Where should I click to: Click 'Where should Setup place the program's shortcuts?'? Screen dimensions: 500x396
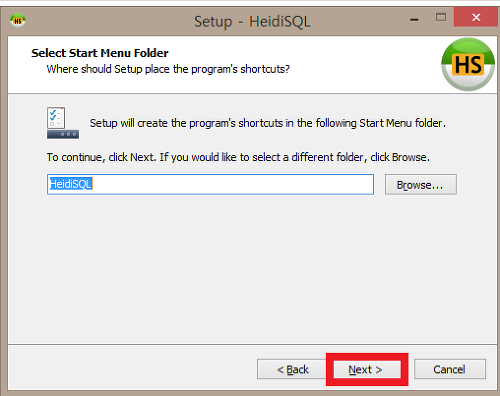point(168,69)
